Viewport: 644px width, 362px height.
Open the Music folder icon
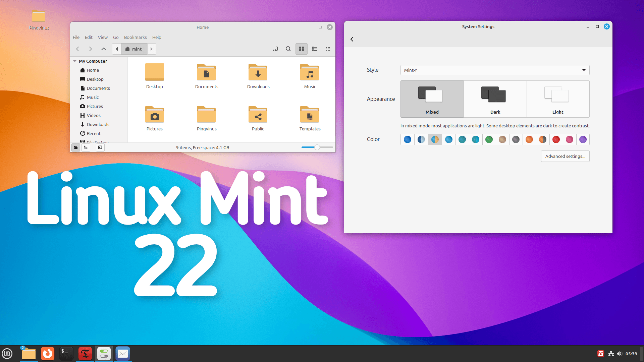click(310, 76)
